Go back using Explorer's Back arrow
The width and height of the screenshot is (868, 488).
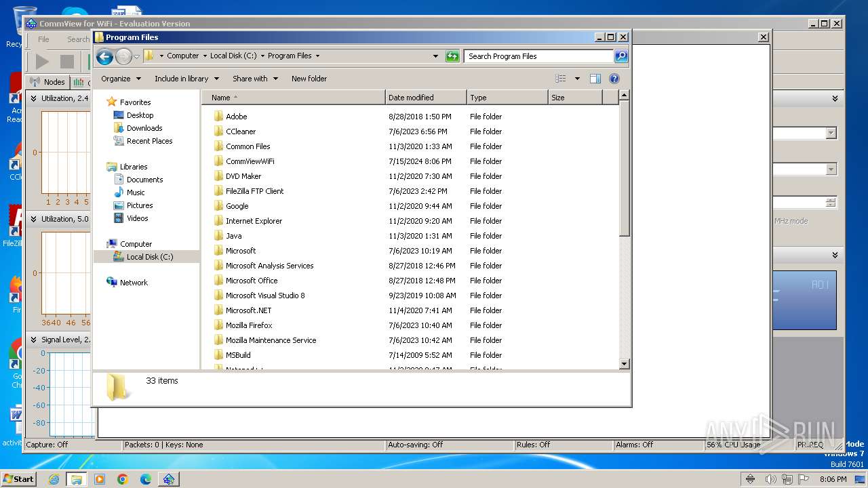click(x=104, y=56)
